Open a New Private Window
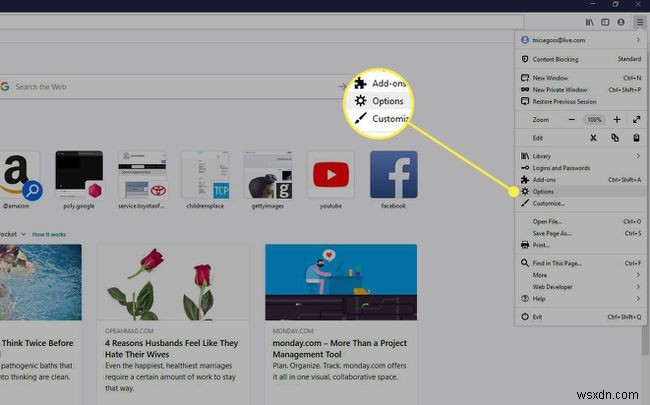 tap(580, 90)
